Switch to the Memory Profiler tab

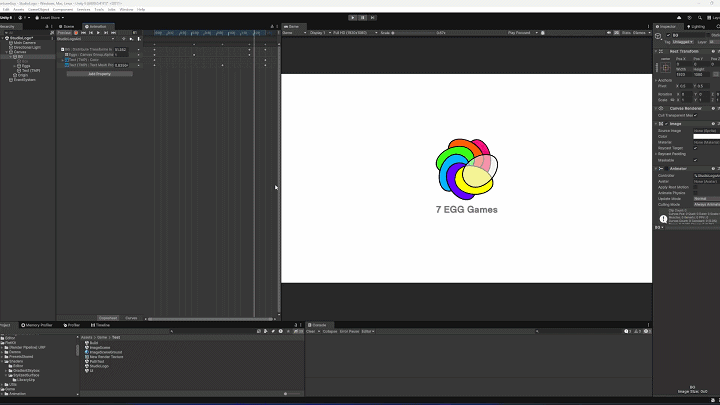click(x=37, y=325)
